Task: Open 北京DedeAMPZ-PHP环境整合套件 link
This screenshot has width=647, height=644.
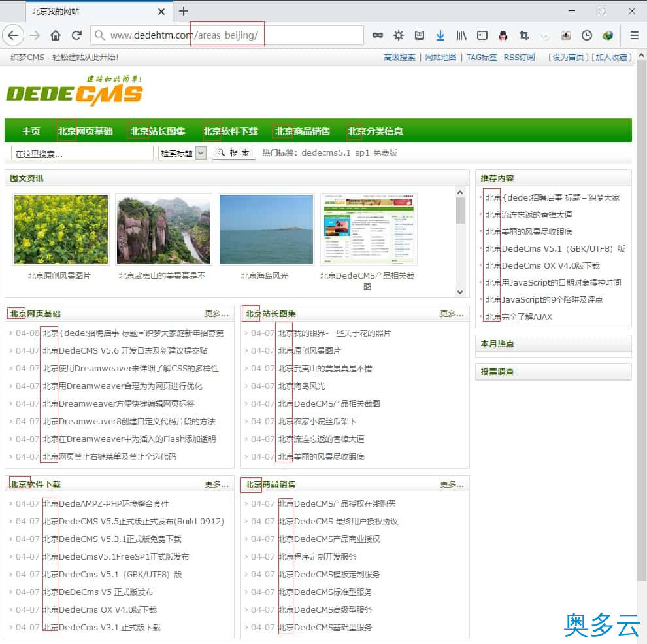Action: pos(106,504)
